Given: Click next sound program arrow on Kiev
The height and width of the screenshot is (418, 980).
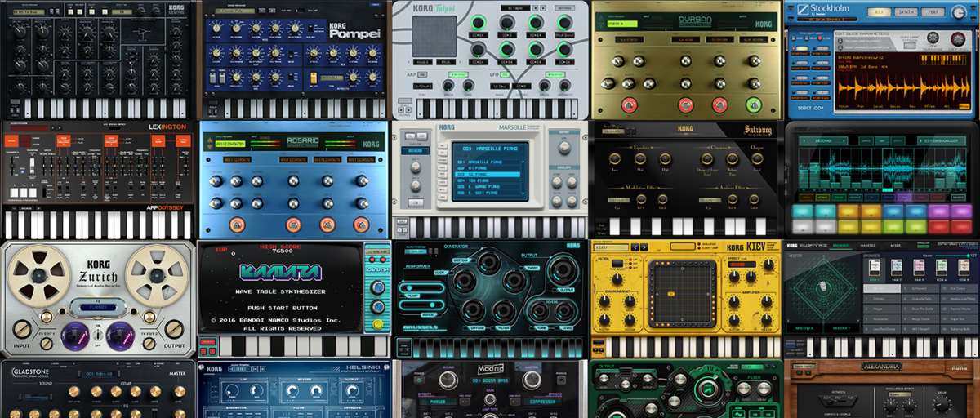Looking at the screenshot, I should (644, 247).
